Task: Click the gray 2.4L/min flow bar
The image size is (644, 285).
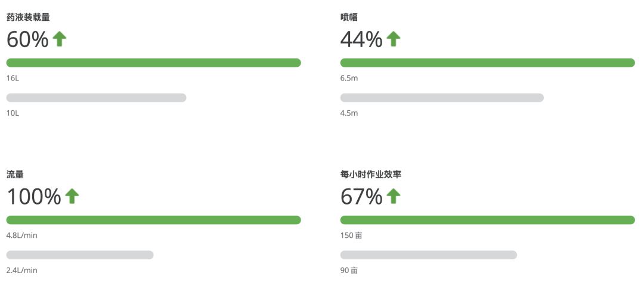Action: point(80,255)
